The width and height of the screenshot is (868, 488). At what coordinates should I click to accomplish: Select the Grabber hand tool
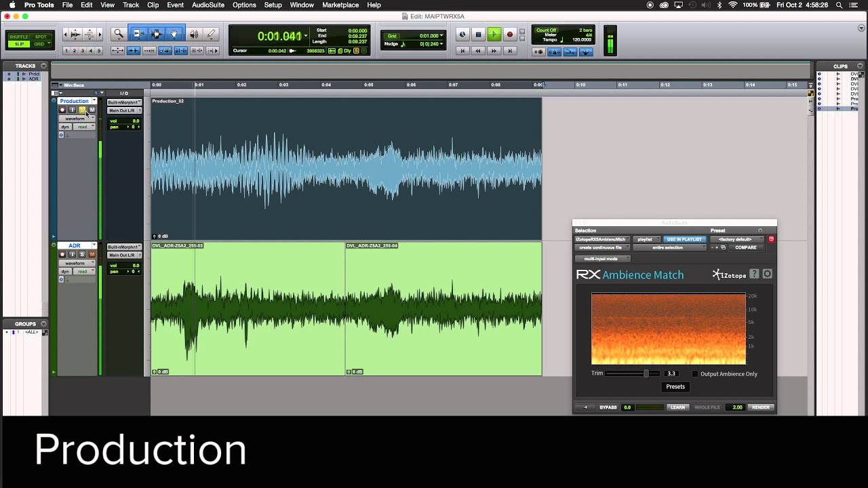[x=174, y=34]
